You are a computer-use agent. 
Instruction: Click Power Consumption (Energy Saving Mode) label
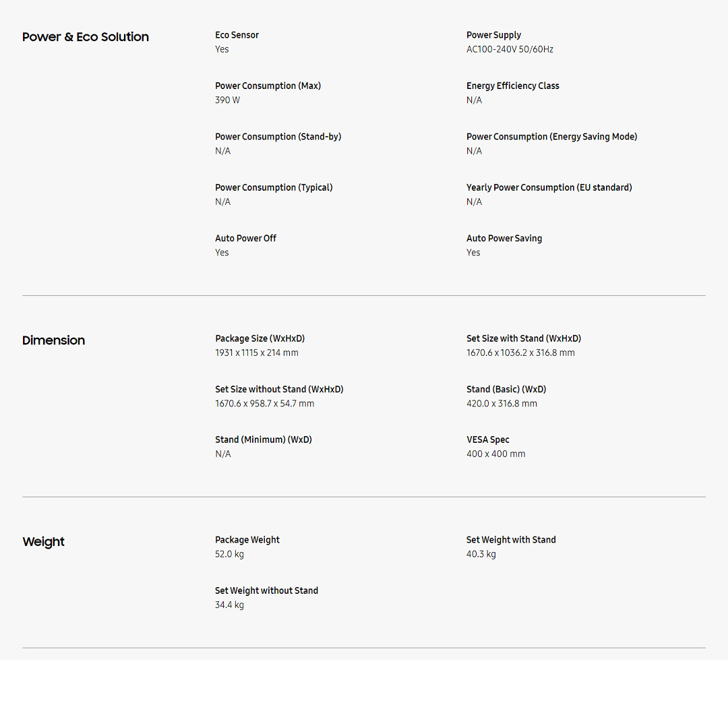click(x=551, y=137)
